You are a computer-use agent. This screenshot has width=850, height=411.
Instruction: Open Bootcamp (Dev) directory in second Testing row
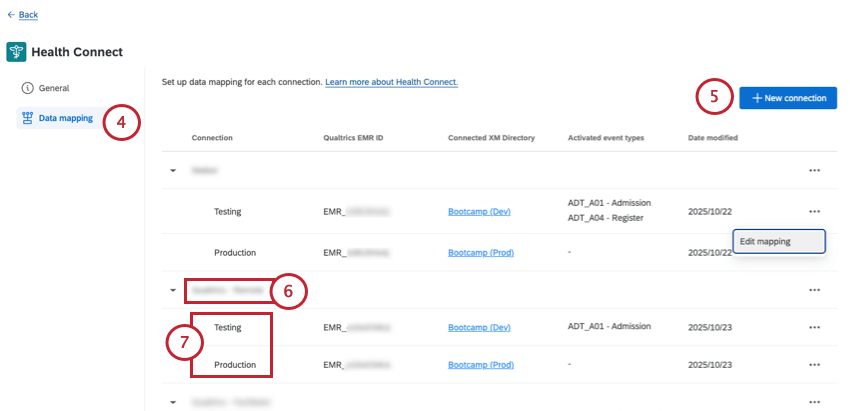pos(479,327)
